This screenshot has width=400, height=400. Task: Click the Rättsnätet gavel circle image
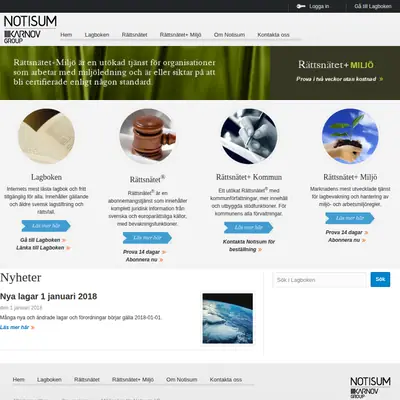point(148,136)
